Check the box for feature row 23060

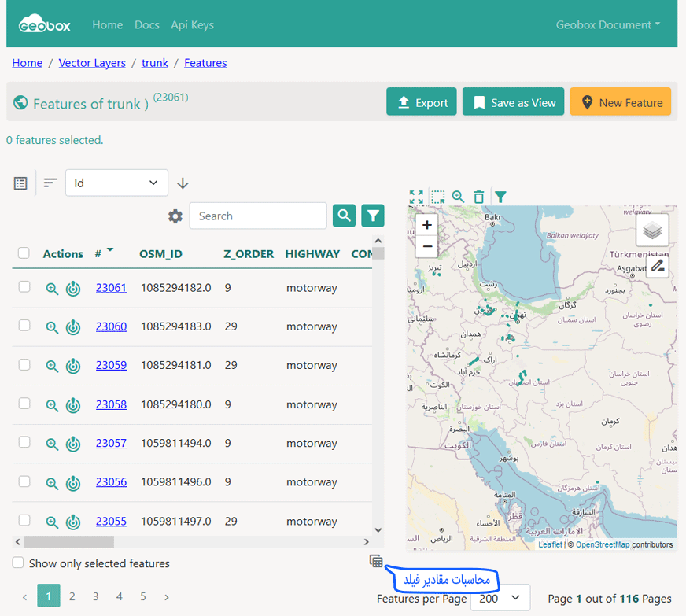[24, 326]
